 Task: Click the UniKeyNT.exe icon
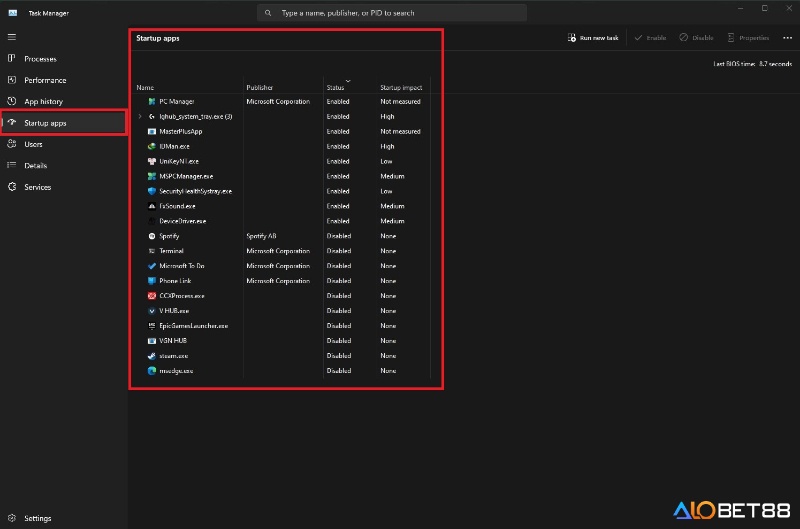(152, 161)
